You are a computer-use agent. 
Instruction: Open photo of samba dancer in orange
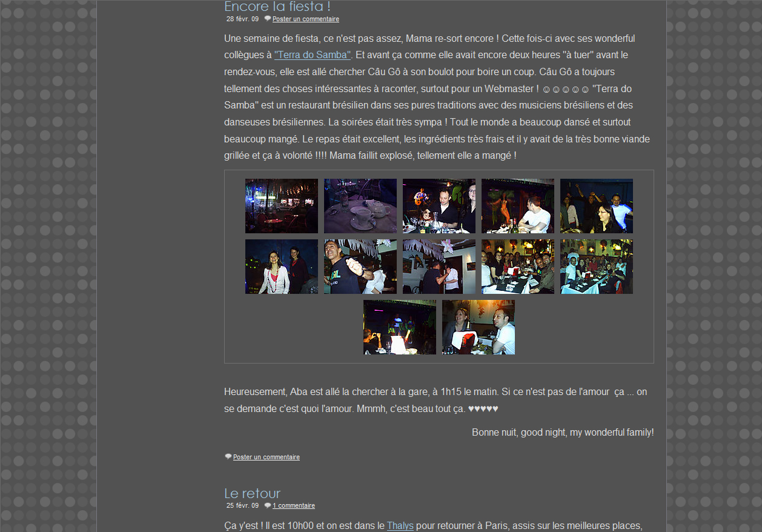[x=517, y=206]
